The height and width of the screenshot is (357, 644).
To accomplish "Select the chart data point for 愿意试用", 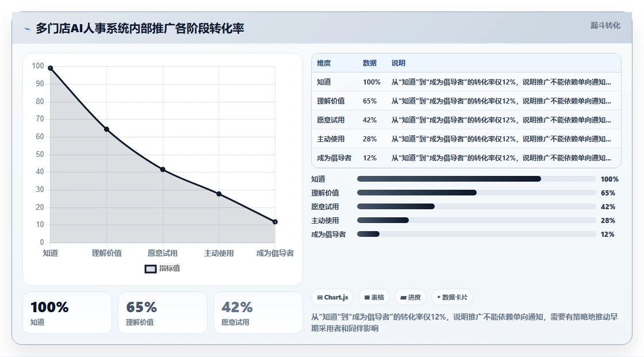I will click(163, 170).
